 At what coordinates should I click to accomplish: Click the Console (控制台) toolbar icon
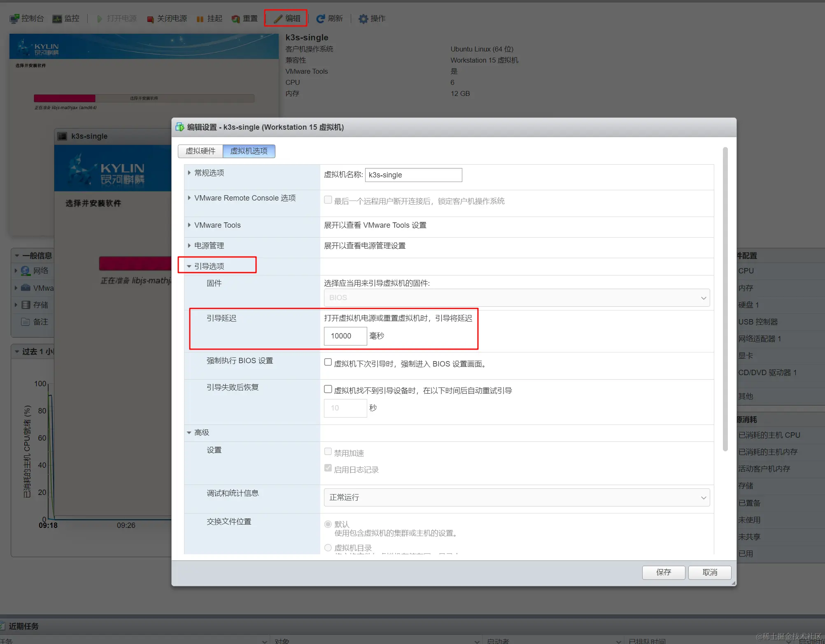coord(15,19)
